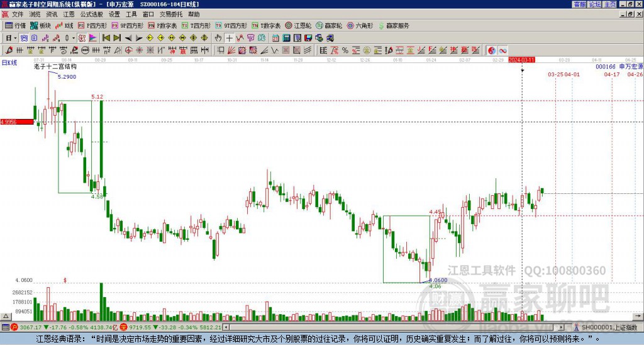Open the 9T四方形 time square
This screenshot has width=644, height=345.
click(231, 25)
